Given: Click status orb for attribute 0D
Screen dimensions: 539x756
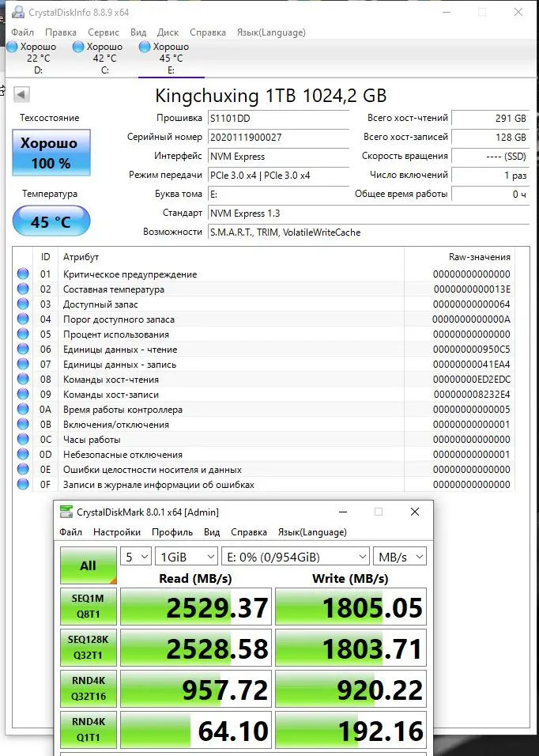Looking at the screenshot, I should [x=23, y=454].
